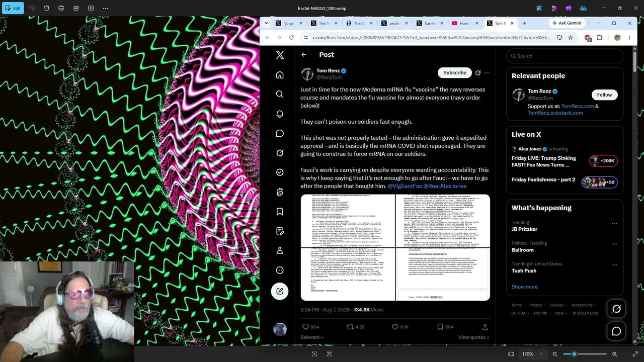Image resolution: width=644 pixels, height=362 pixels.
Task: Open more options for Ballroom trend
Action: pyautogui.click(x=614, y=244)
